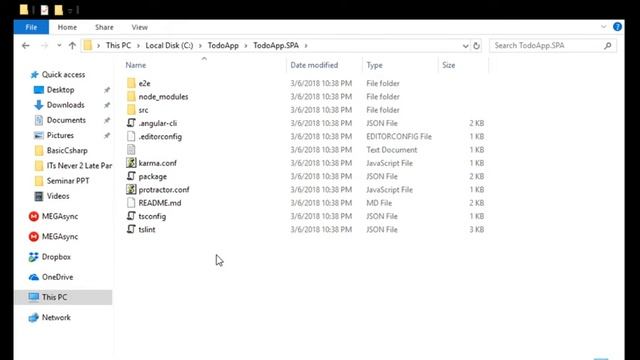This screenshot has height=360, width=640.
Task: Open Seminar PPT folder in sidebar
Action: pos(68,181)
